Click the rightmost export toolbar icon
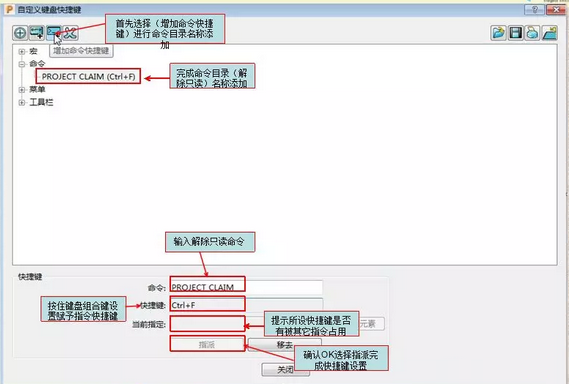Image resolution: width=569 pixels, height=384 pixels. pyautogui.click(x=549, y=33)
